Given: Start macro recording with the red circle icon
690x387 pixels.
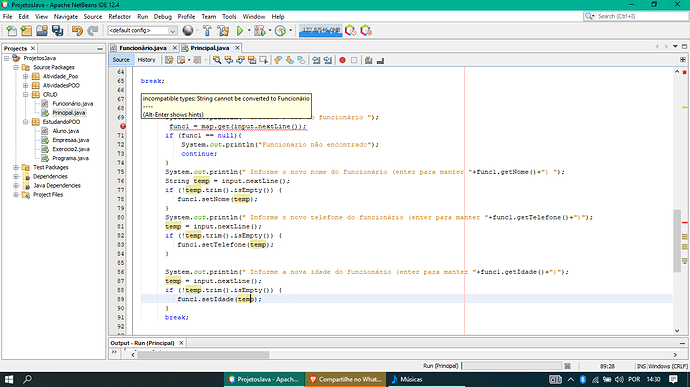Looking at the screenshot, I should (342, 60).
